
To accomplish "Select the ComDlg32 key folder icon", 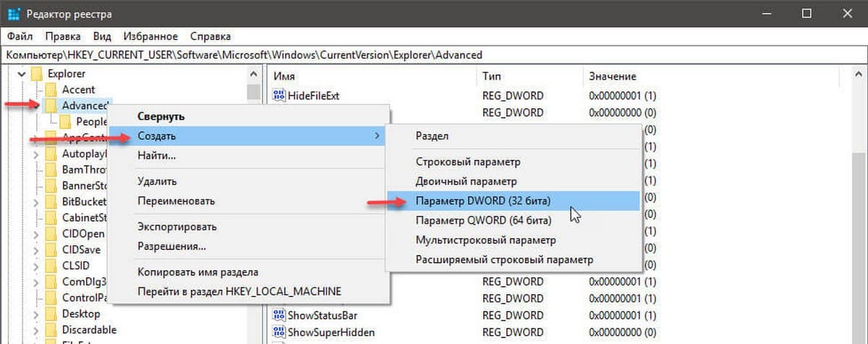I will (x=51, y=281).
